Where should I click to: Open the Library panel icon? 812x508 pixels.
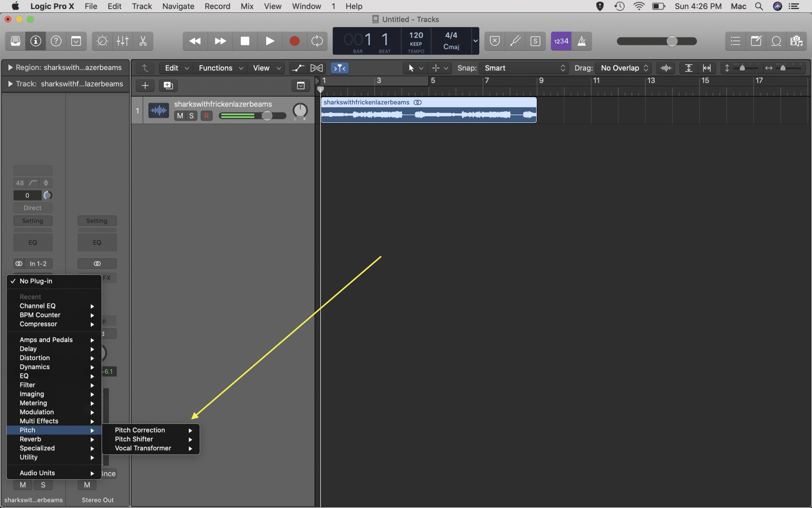(x=15, y=41)
